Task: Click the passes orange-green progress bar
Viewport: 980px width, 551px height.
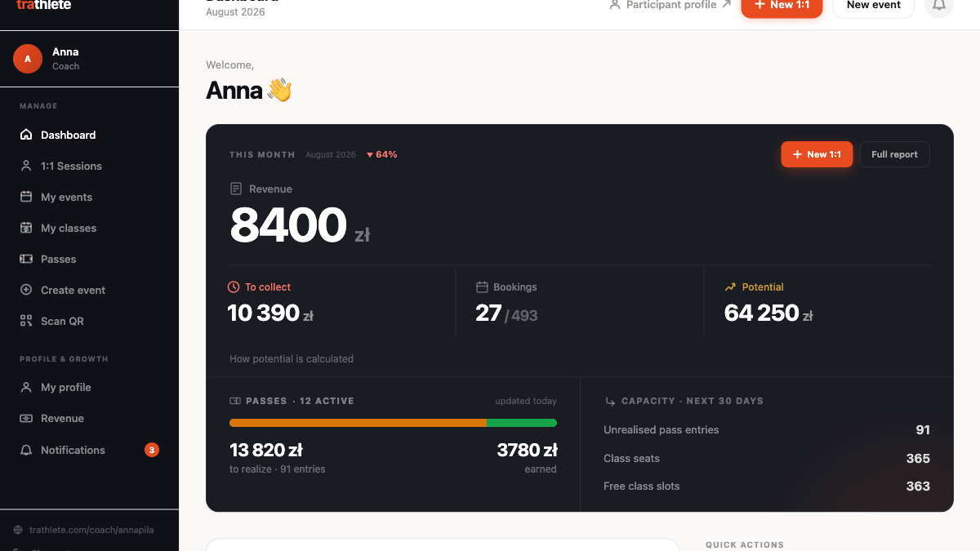Action: [x=393, y=423]
